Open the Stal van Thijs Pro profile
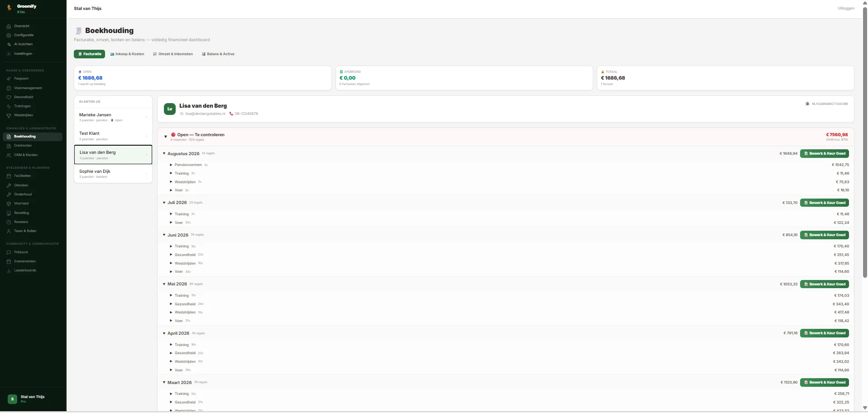 [x=33, y=399]
